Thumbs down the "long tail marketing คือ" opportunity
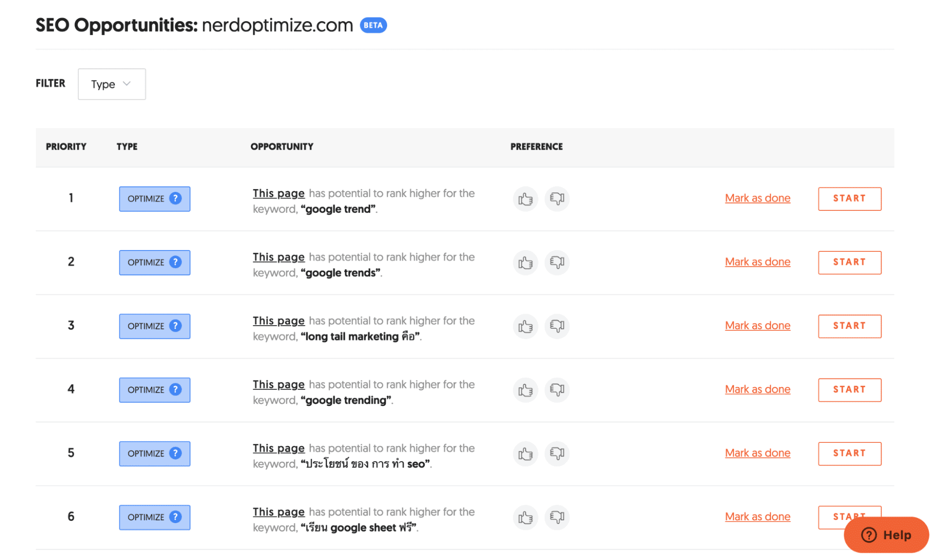The width and height of the screenshot is (945, 560). 557,326
